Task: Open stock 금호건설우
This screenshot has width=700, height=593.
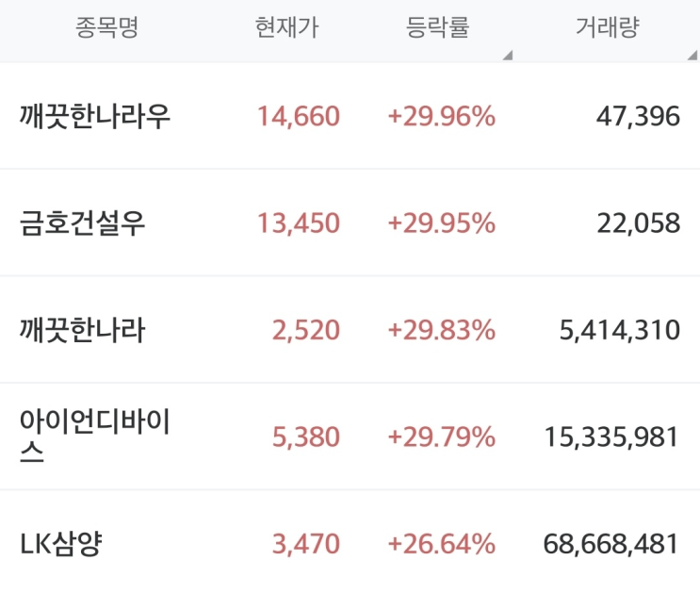Action: tap(83, 223)
